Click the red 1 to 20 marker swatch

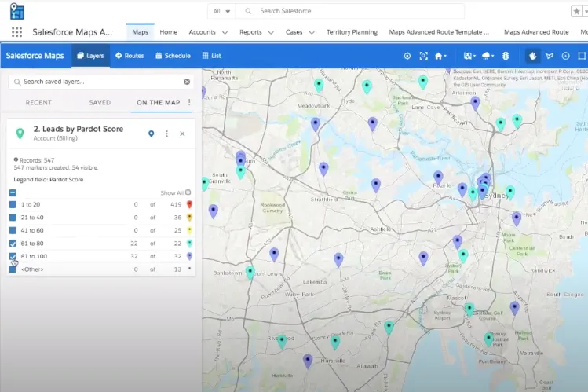point(189,204)
